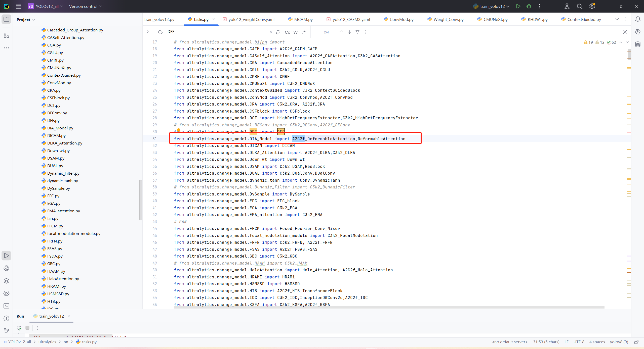The height and width of the screenshot is (349, 644).
Task: Click the yolov8 (9) interpreter in the status bar
Action: click(619, 342)
